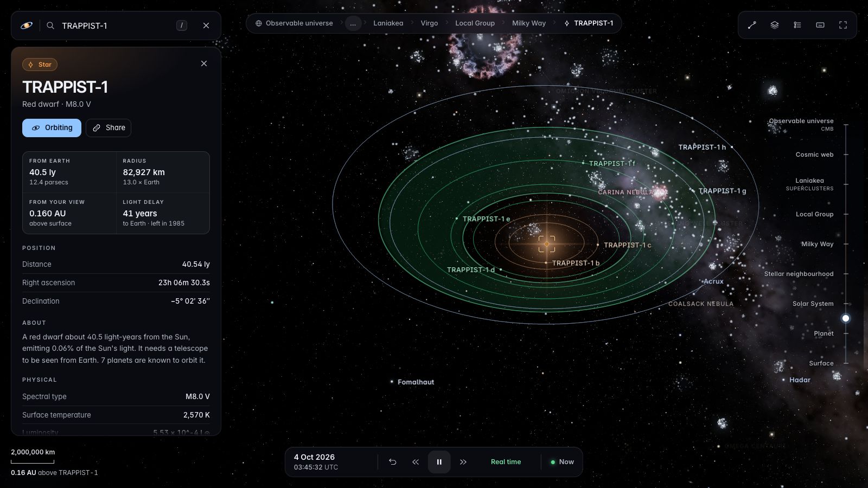Show keyboard shortcuts icon
The width and height of the screenshot is (868, 488).
(820, 25)
